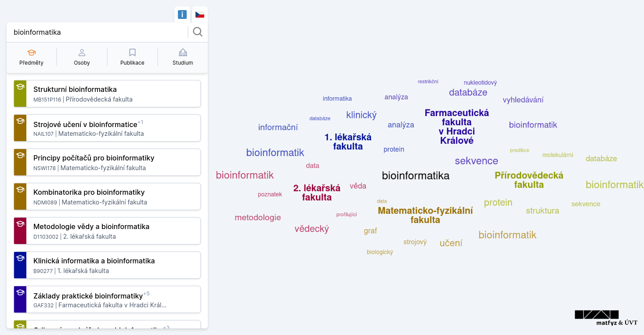Click Farmaceutická fakulta v Hradci Králové node

tap(457, 127)
